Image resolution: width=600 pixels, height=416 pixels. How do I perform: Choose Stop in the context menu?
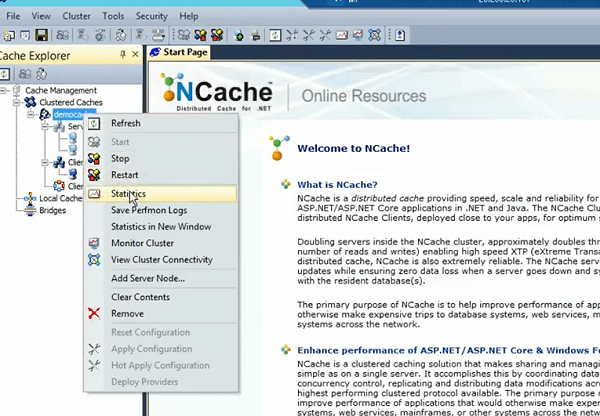161,158
